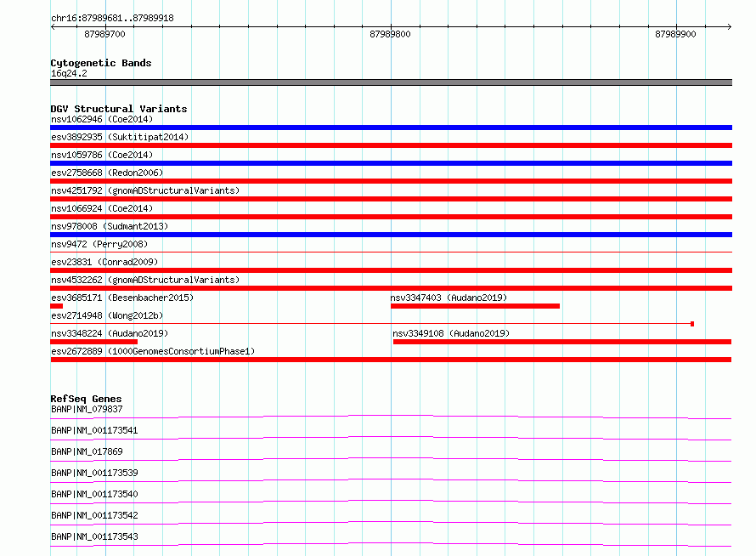Click the blue bar under nsv1062946
This screenshot has height=556, width=756.
coord(391,128)
